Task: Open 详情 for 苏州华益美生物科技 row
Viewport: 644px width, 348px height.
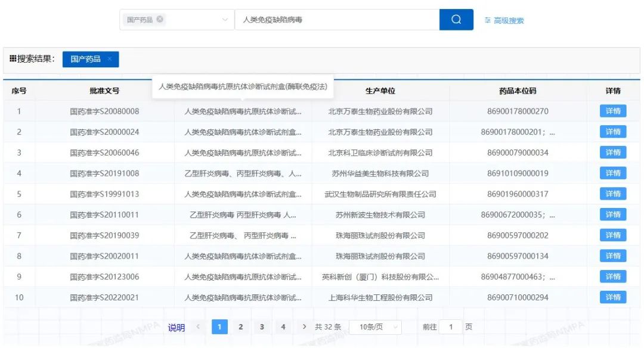Action: point(613,173)
